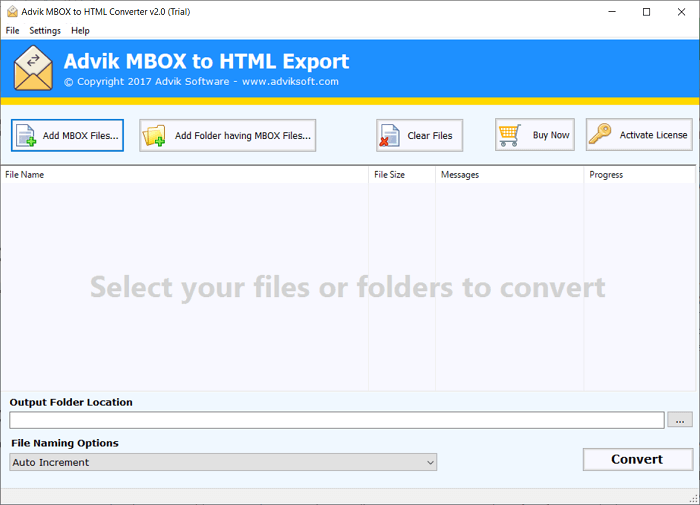Maximize the converter window

(x=646, y=12)
